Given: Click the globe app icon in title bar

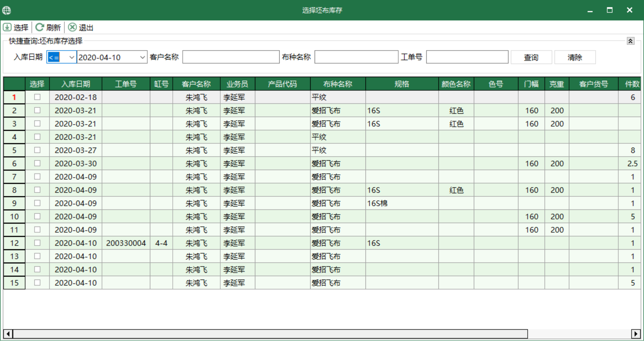Looking at the screenshot, I should [7, 10].
